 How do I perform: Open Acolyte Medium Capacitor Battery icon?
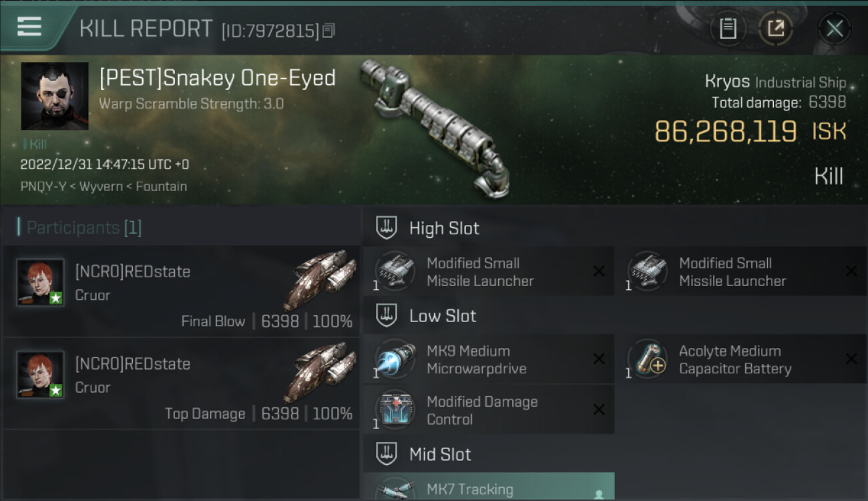[x=647, y=359]
